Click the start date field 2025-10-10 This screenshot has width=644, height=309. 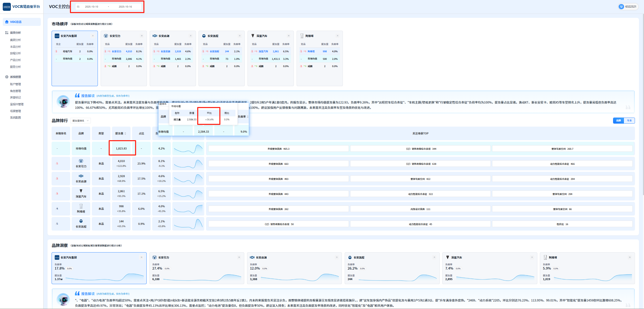(x=92, y=7)
